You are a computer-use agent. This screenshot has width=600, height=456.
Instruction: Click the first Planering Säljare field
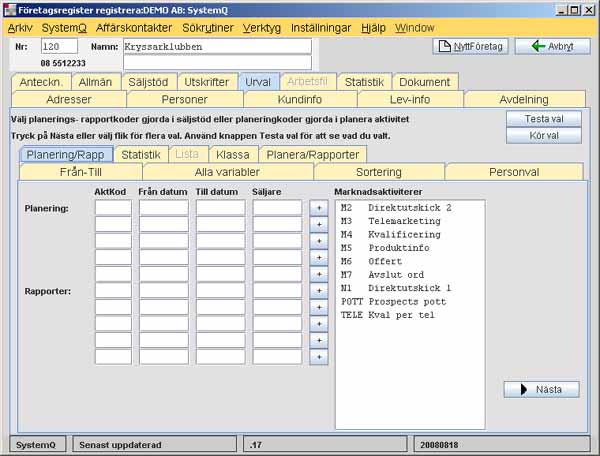click(x=277, y=208)
